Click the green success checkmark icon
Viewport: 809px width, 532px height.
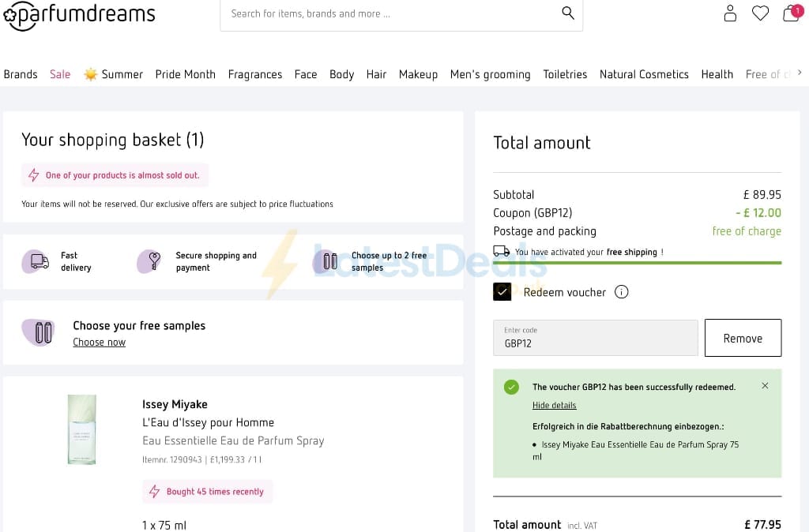(x=511, y=387)
